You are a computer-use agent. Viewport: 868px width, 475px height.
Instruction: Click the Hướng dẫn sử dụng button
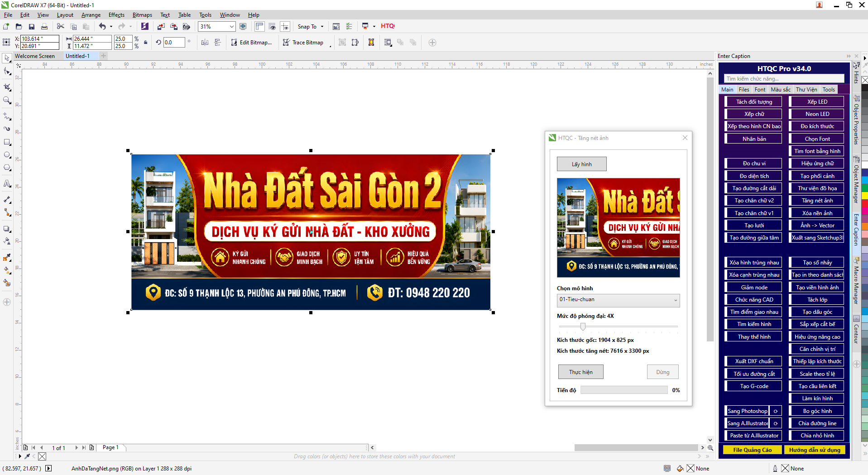tap(815, 450)
